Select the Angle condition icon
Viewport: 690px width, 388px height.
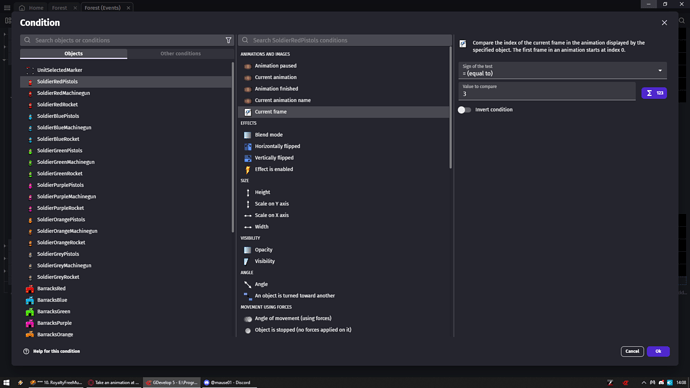248,284
